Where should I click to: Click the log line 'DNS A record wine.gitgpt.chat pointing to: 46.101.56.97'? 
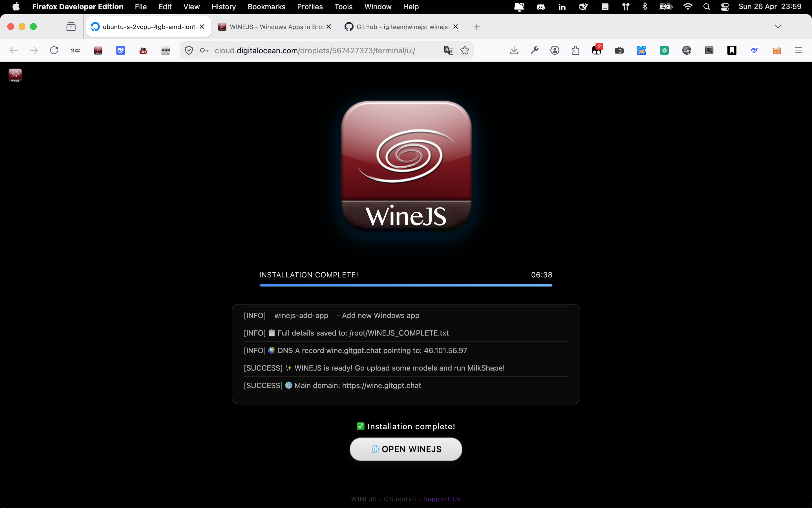pyautogui.click(x=406, y=351)
